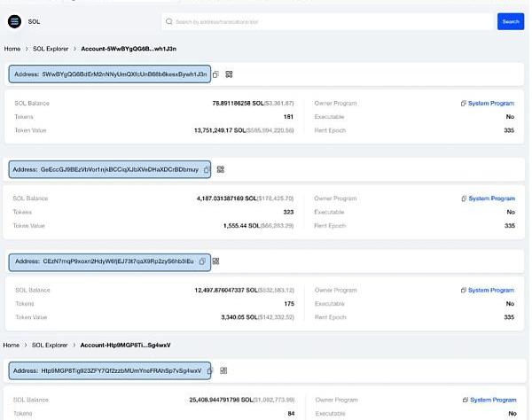Copy the 5WwBYgQG6BdErM2n address
This screenshot has width=532, height=420.
(215, 74)
